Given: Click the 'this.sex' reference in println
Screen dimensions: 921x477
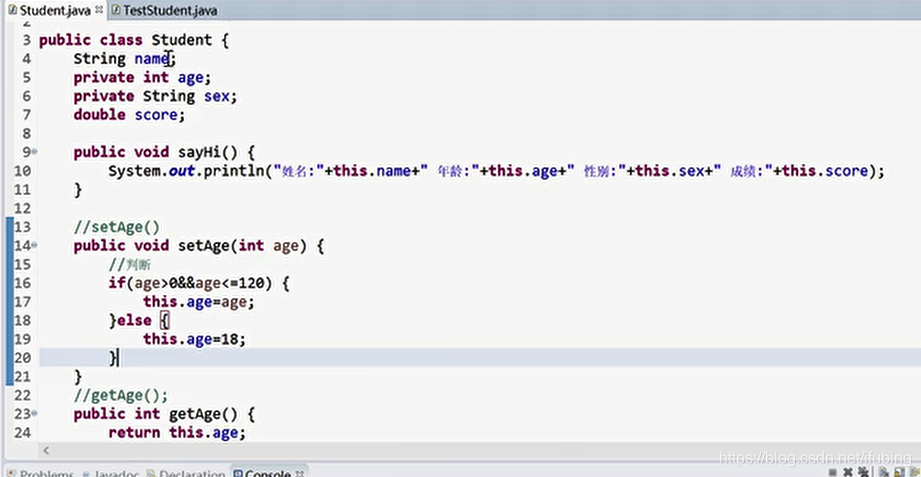Looking at the screenshot, I should pos(669,171).
